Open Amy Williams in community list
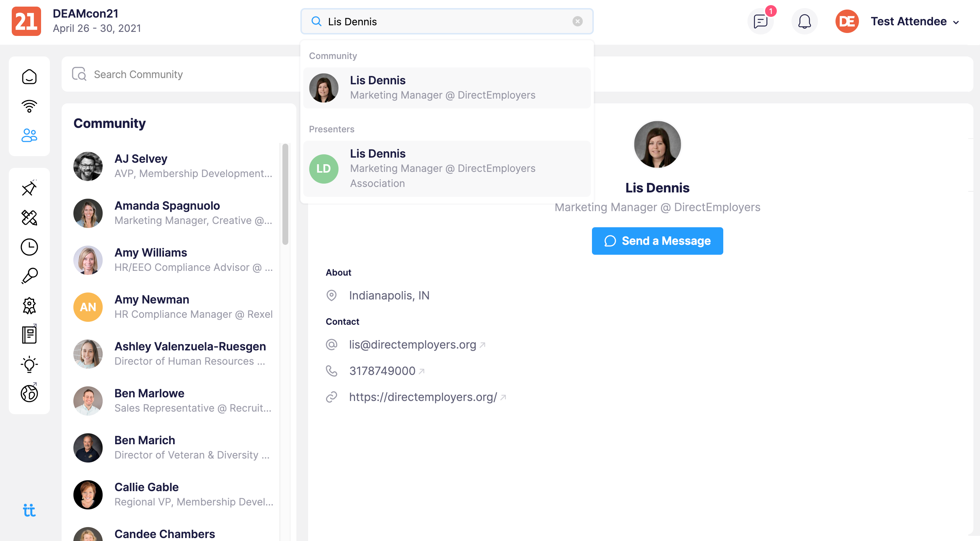980x541 pixels. point(173,260)
